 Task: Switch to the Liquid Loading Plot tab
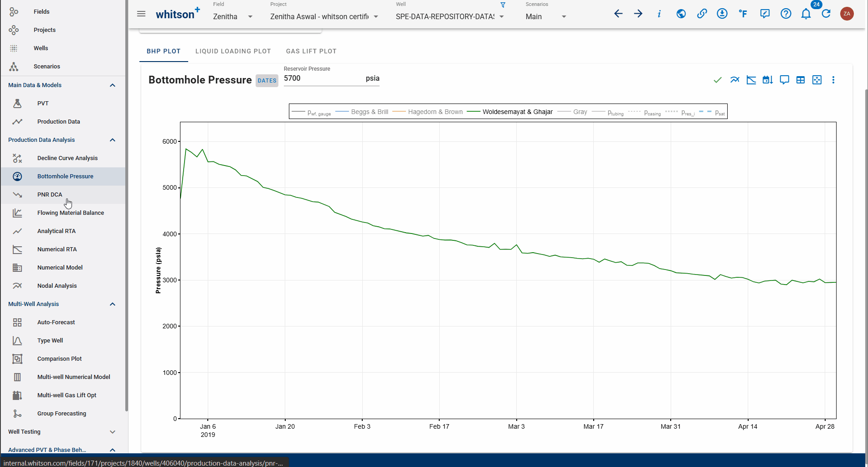pos(233,51)
